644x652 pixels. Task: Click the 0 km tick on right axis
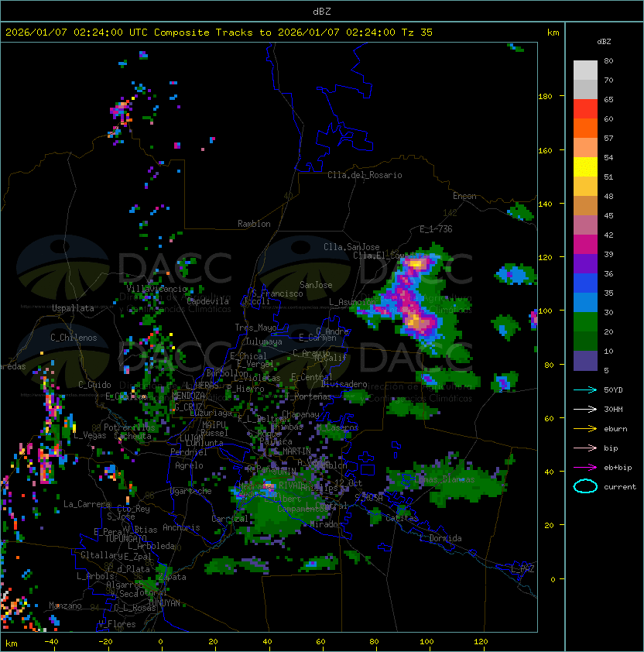click(553, 579)
